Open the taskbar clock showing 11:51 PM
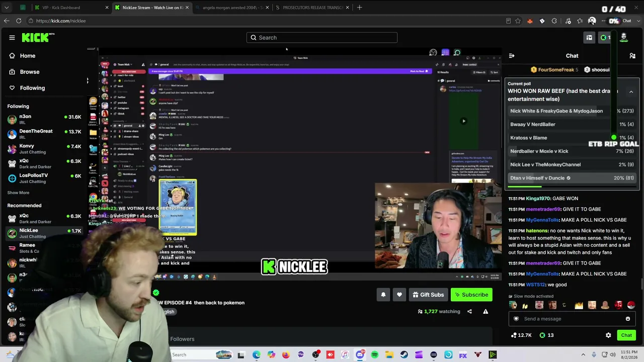The image size is (644, 362). click(x=628, y=355)
